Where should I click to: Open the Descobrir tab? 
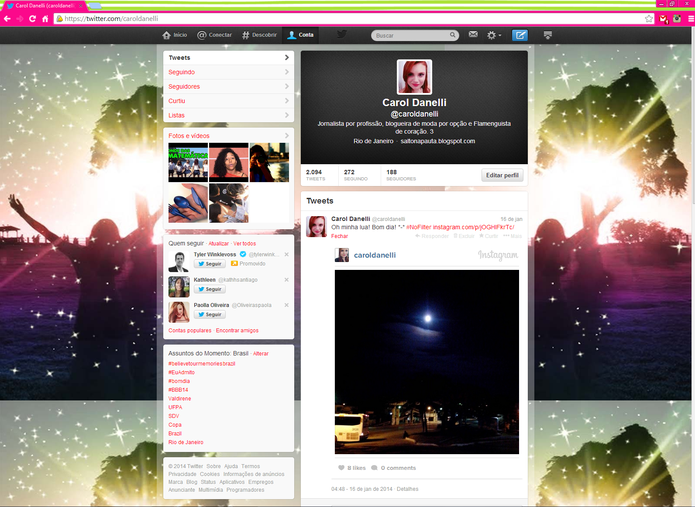[x=259, y=35]
